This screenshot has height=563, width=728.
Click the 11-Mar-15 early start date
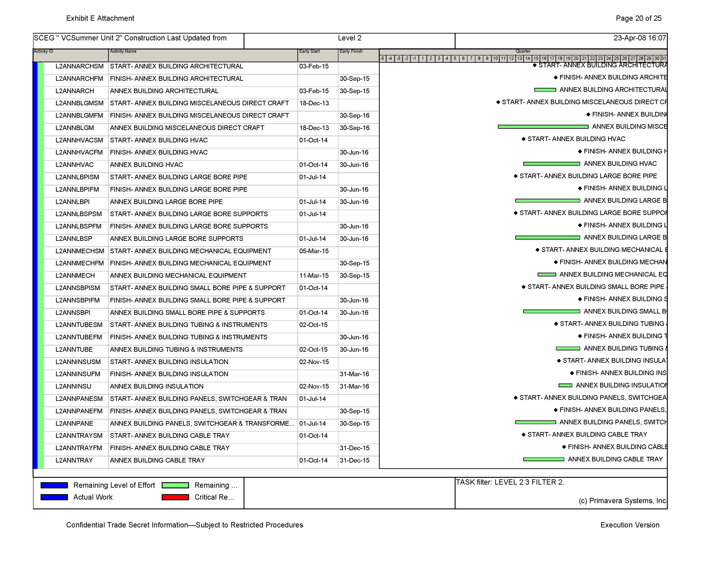click(x=314, y=276)
